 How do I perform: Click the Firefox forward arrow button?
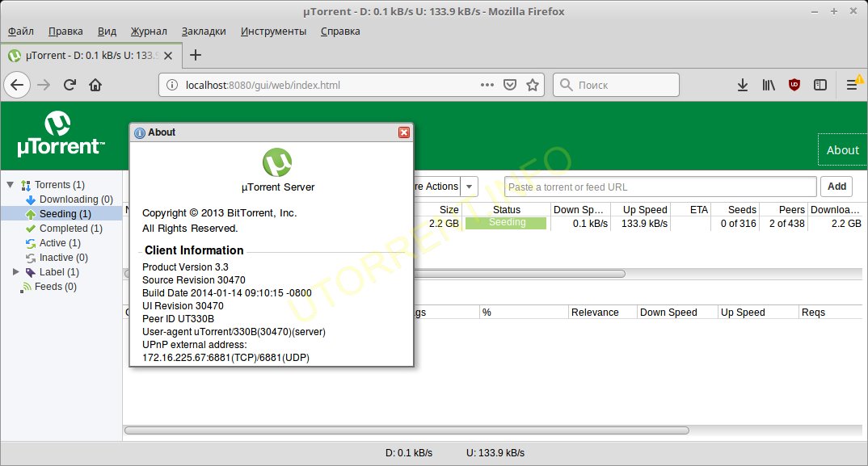[x=44, y=86]
